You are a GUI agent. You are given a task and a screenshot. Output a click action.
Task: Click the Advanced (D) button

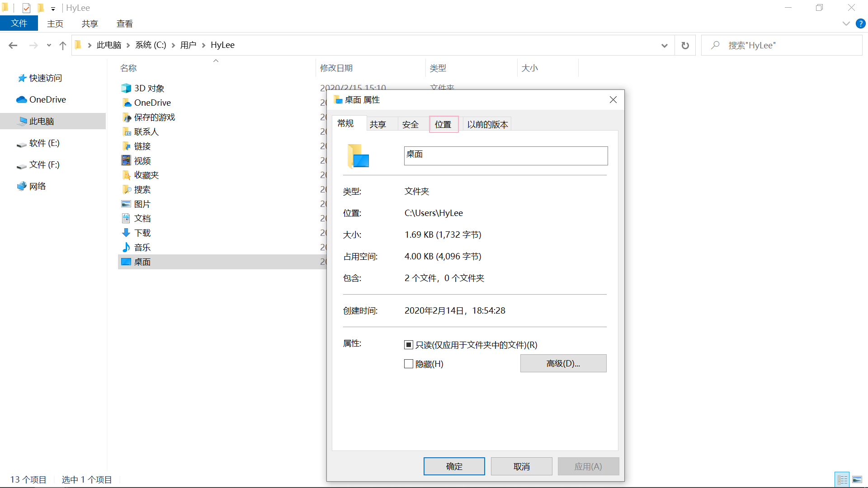pyautogui.click(x=563, y=363)
